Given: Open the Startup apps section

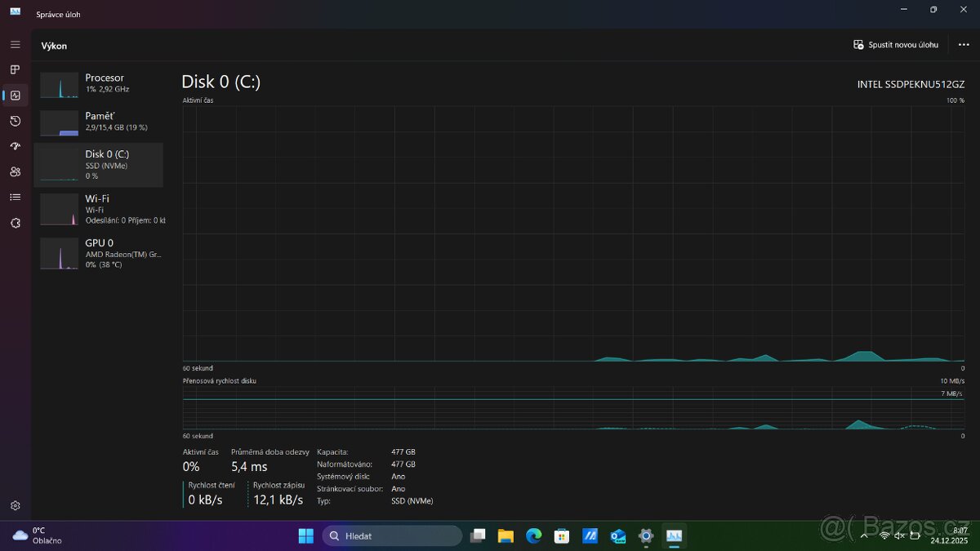Looking at the screenshot, I should 15,146.
